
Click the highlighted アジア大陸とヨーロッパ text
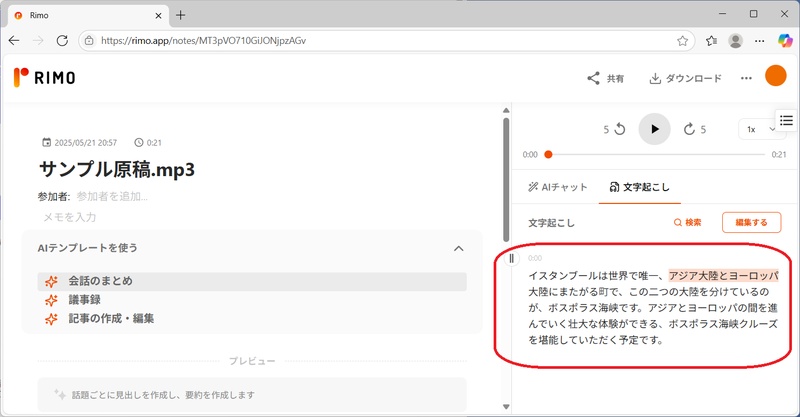coord(723,276)
